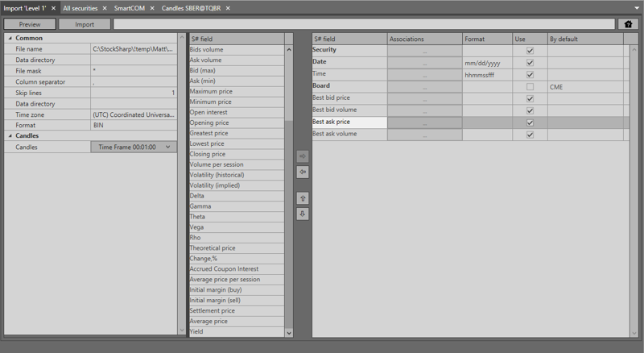Switch to the SmartCOM tab
644x353 pixels.
[129, 8]
